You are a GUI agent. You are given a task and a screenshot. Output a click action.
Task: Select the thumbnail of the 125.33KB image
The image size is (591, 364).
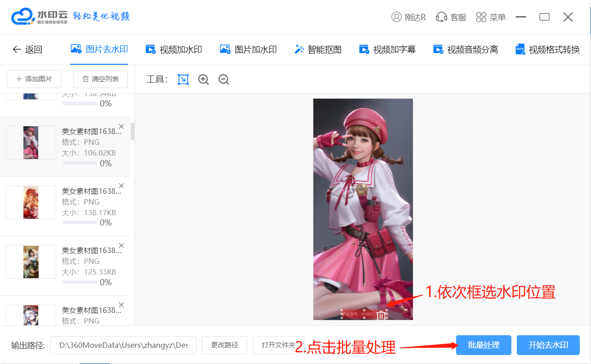point(31,262)
